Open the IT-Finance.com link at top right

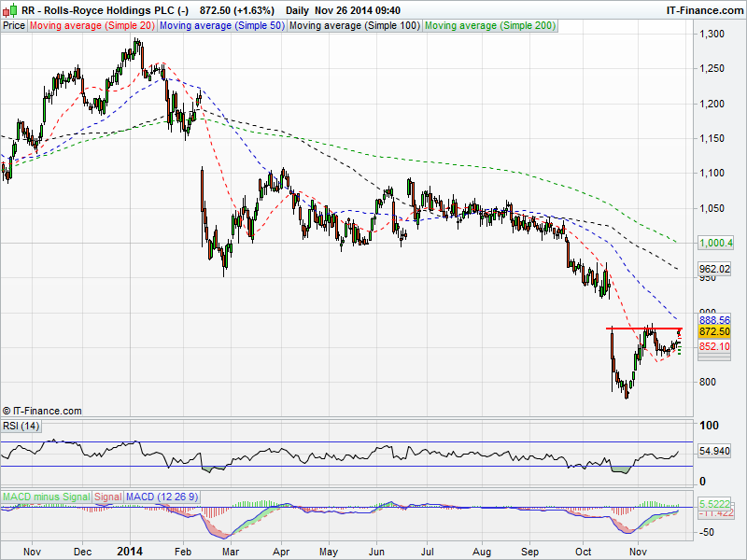coord(704,9)
